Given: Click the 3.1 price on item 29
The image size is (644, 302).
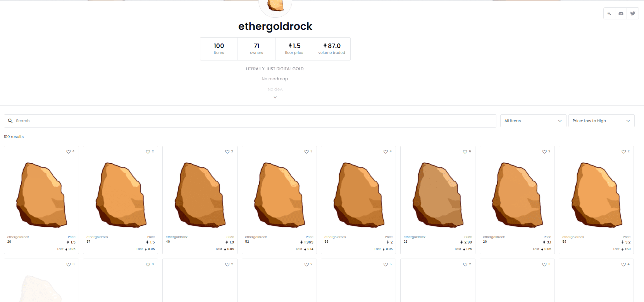Looking at the screenshot, I should 547,242.
